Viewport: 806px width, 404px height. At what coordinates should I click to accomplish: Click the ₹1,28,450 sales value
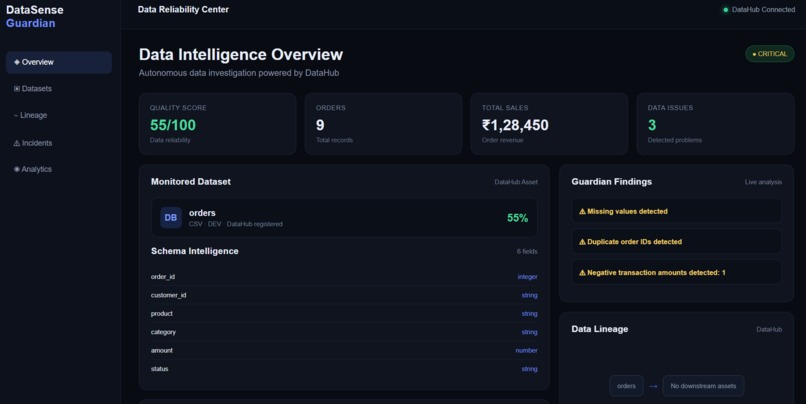click(x=515, y=125)
